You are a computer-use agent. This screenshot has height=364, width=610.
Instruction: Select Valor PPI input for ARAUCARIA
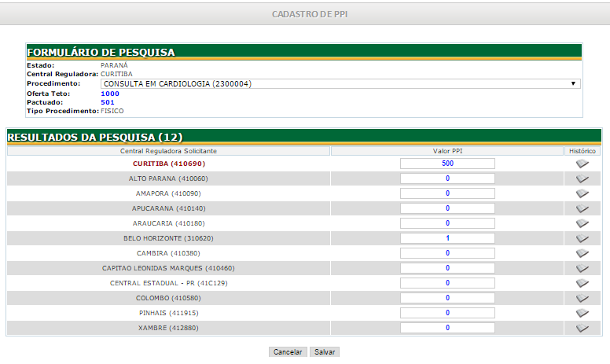pyautogui.click(x=447, y=223)
